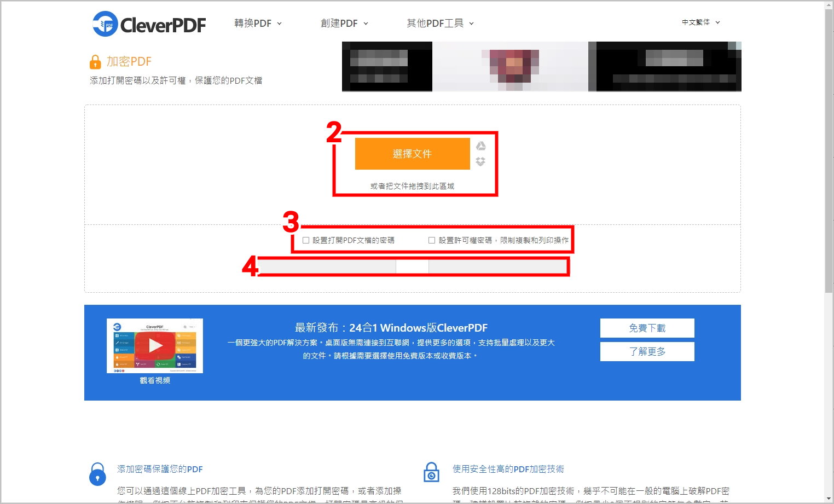834x504 pixels.
Task: Open the 中文繁体 language selector
Action: 700,22
